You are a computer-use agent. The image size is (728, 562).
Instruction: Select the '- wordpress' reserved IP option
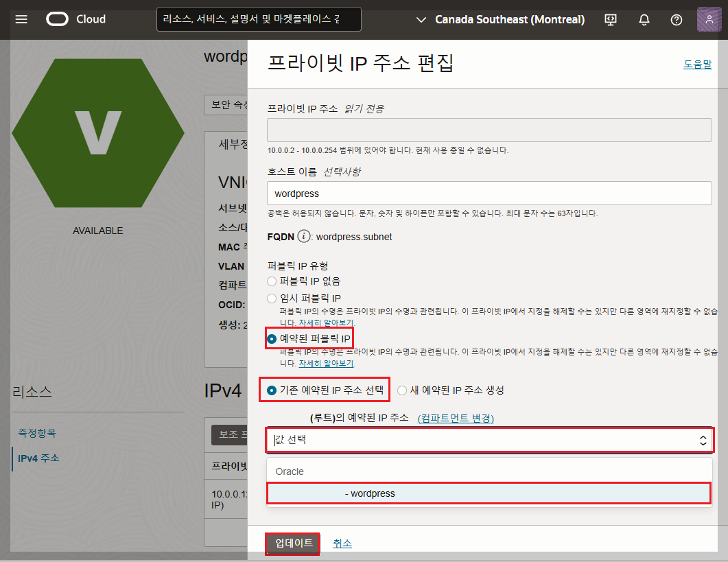pos(489,493)
